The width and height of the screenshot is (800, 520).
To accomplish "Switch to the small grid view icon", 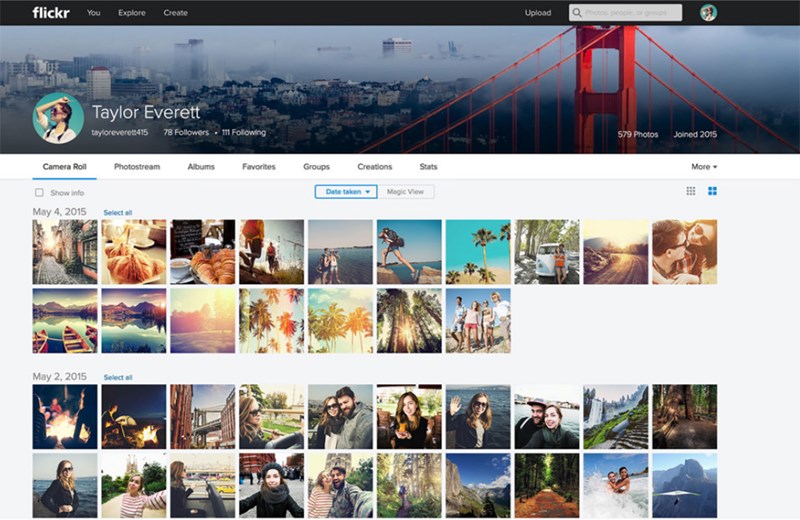I will 690,191.
